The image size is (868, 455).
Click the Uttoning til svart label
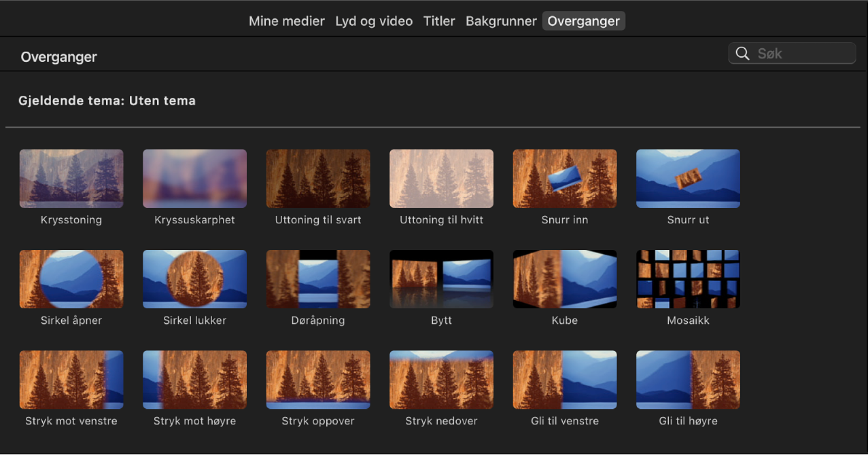tap(318, 220)
